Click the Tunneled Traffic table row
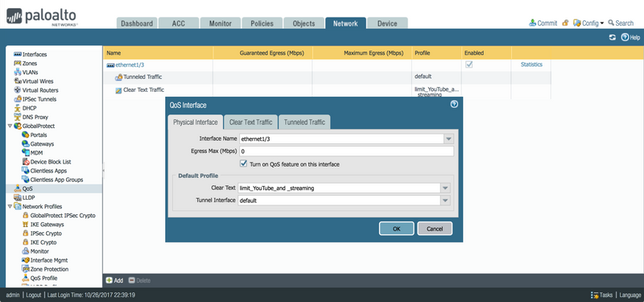 (x=327, y=77)
